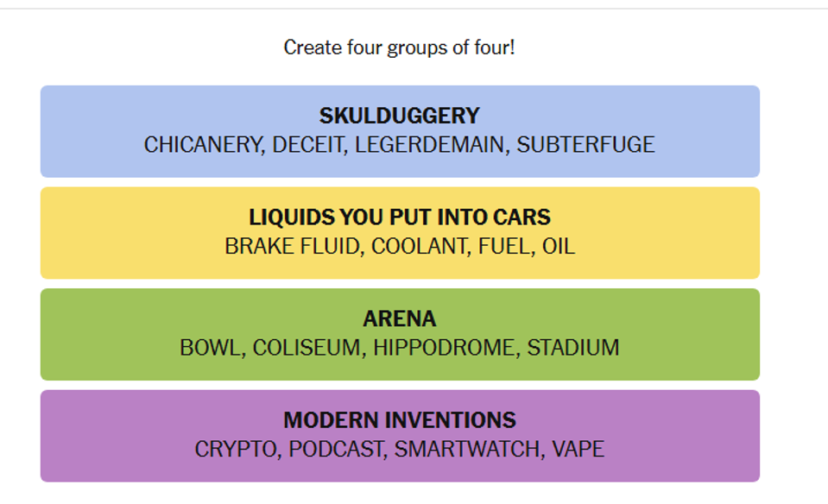Select the word BOWL in green group
The image size is (828, 504).
click(x=211, y=348)
